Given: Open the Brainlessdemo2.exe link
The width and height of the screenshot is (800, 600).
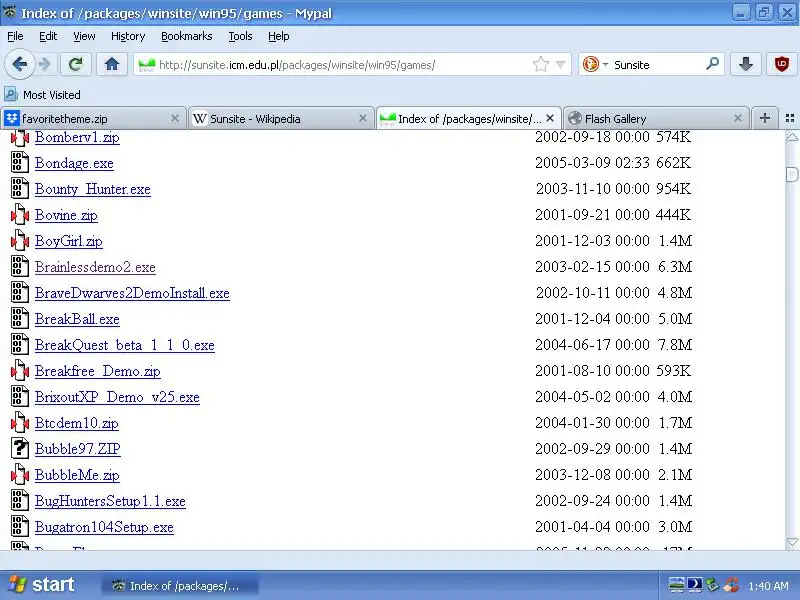Looking at the screenshot, I should click(95, 267).
